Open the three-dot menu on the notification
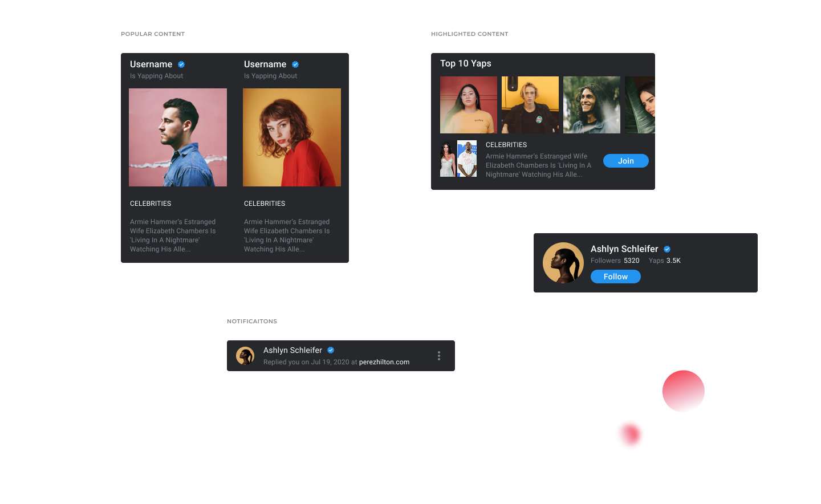 pyautogui.click(x=439, y=356)
